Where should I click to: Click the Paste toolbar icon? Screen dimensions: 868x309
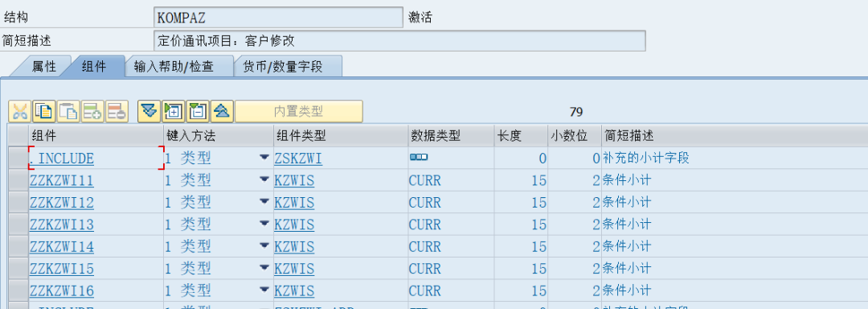68,111
